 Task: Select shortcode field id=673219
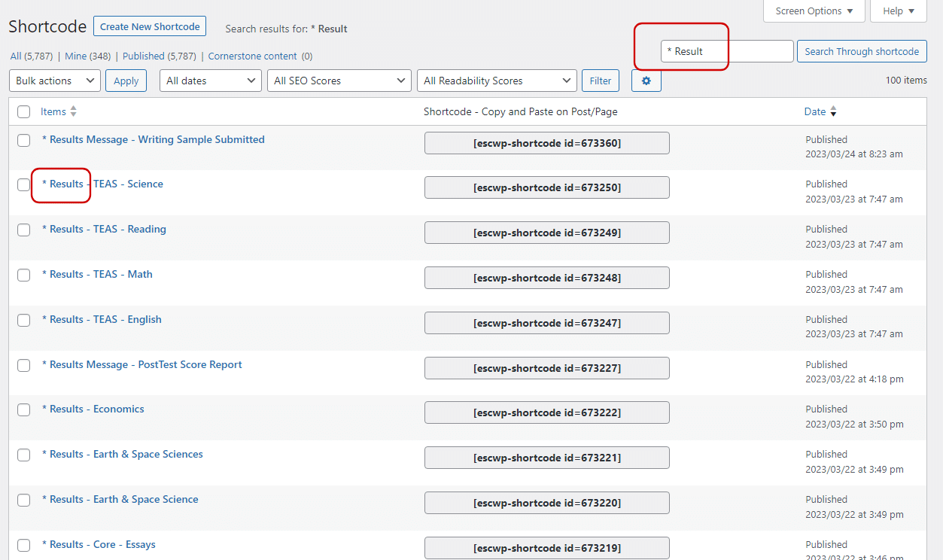[547, 548]
